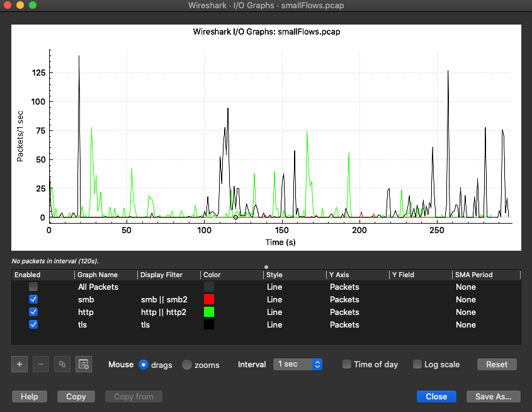
Task: Select the 'http || http2' display filter cell
Action: click(x=164, y=312)
